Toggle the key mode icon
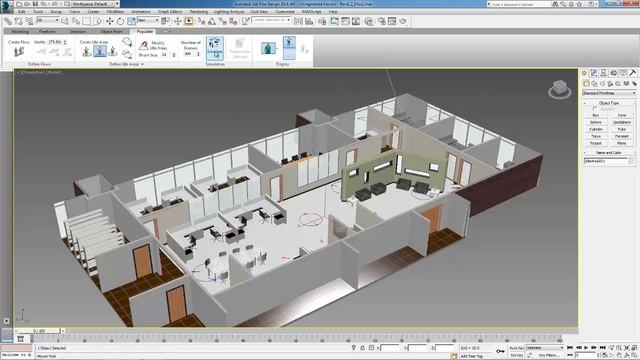640x360 pixels. (x=570, y=355)
